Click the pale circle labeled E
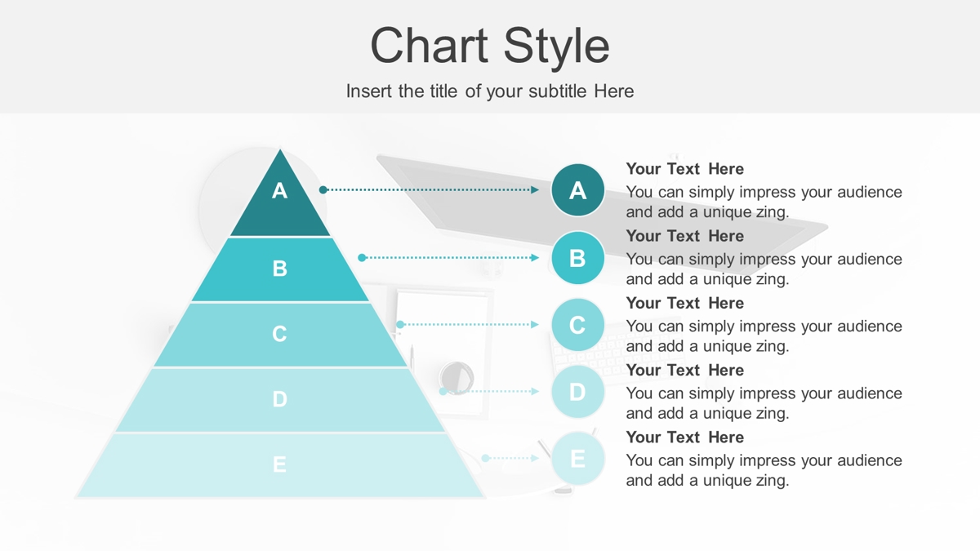The height and width of the screenshot is (551, 980). pyautogui.click(x=577, y=459)
